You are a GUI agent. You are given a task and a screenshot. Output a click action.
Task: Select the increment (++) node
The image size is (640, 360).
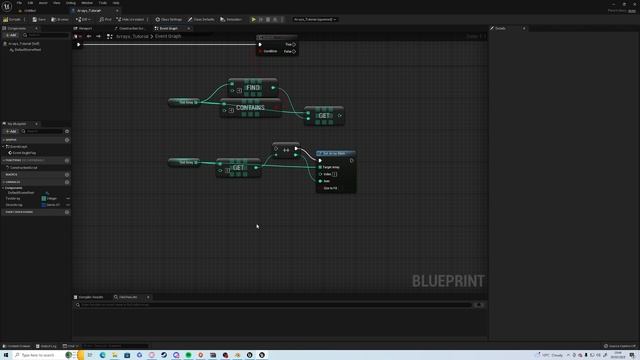click(286, 150)
